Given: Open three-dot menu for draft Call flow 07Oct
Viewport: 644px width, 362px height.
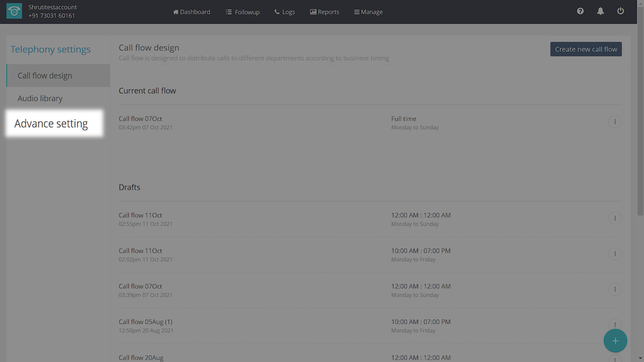Looking at the screenshot, I should coord(615,290).
